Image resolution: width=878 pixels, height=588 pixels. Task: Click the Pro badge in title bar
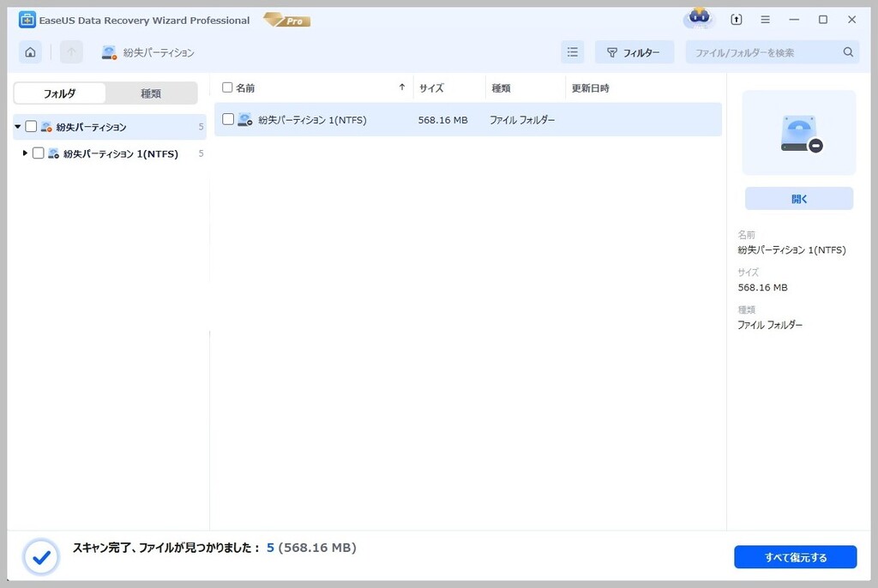[286, 21]
